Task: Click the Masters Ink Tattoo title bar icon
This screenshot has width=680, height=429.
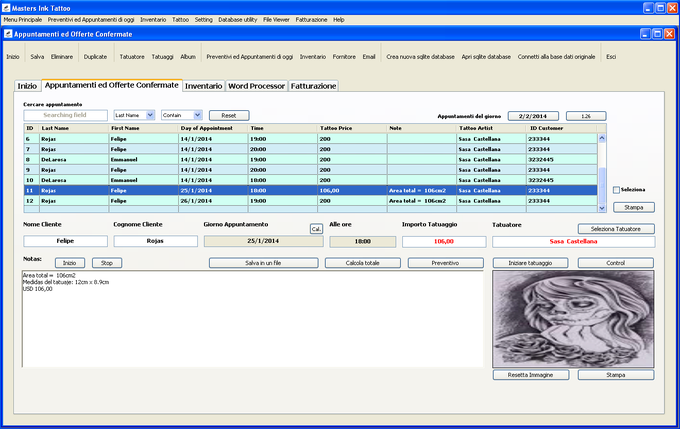Action: coord(6,8)
